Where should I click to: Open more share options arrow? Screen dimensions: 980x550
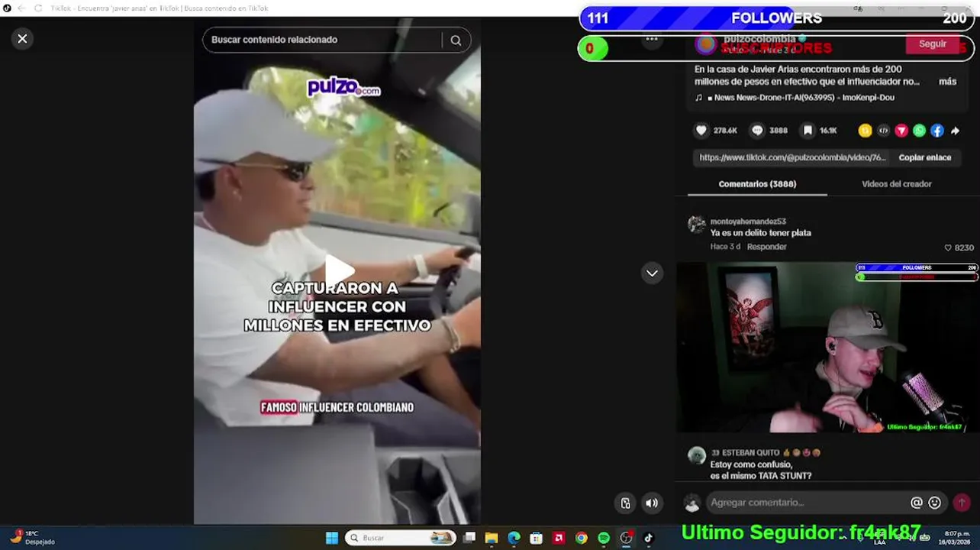(x=955, y=131)
